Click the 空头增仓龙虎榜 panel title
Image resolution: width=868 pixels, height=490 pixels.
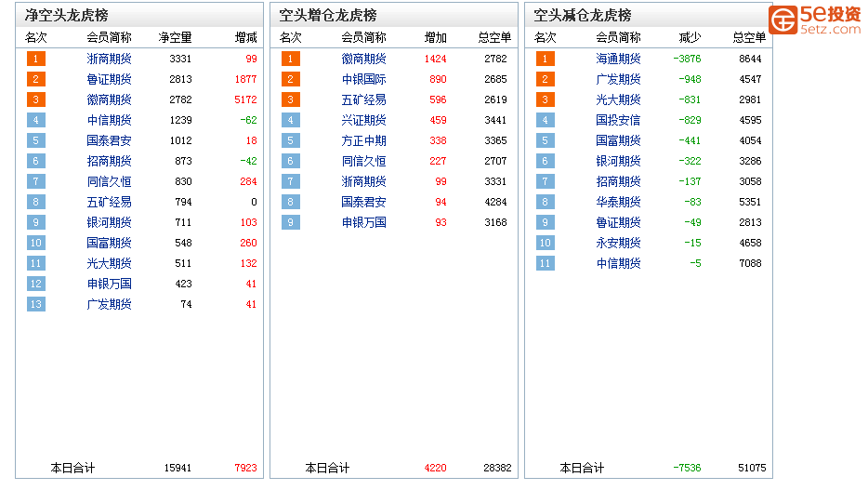pyautogui.click(x=328, y=16)
